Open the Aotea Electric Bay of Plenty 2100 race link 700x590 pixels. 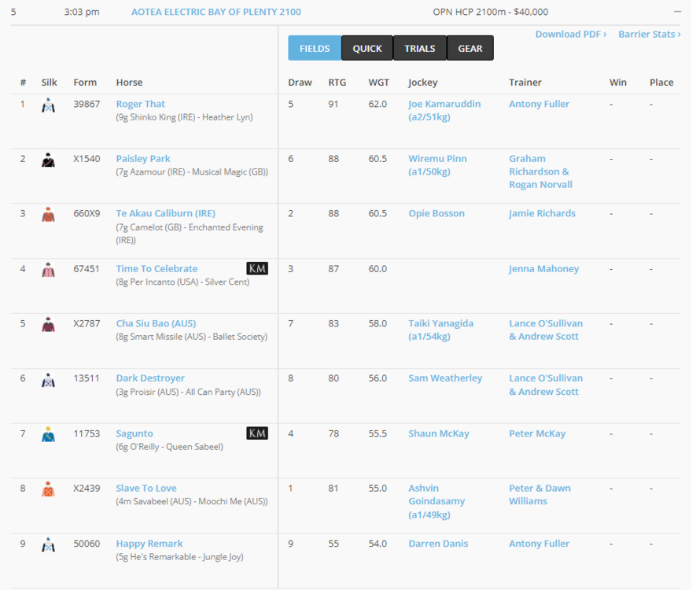coord(216,12)
